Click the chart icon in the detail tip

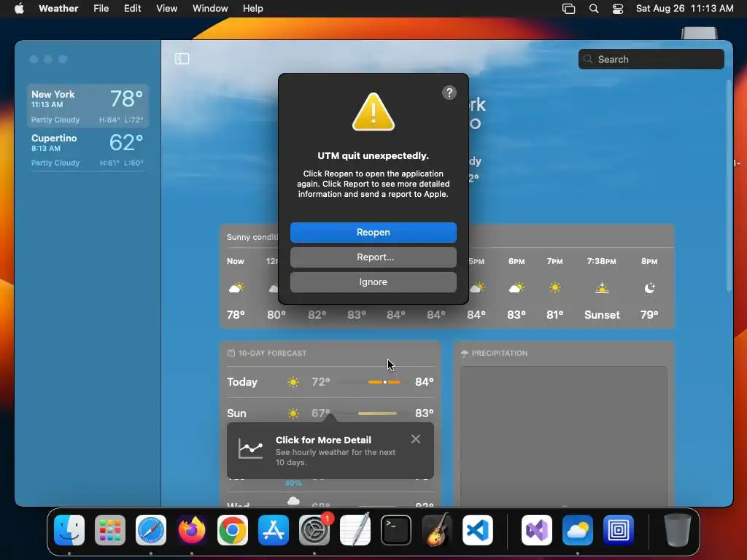tap(251, 448)
